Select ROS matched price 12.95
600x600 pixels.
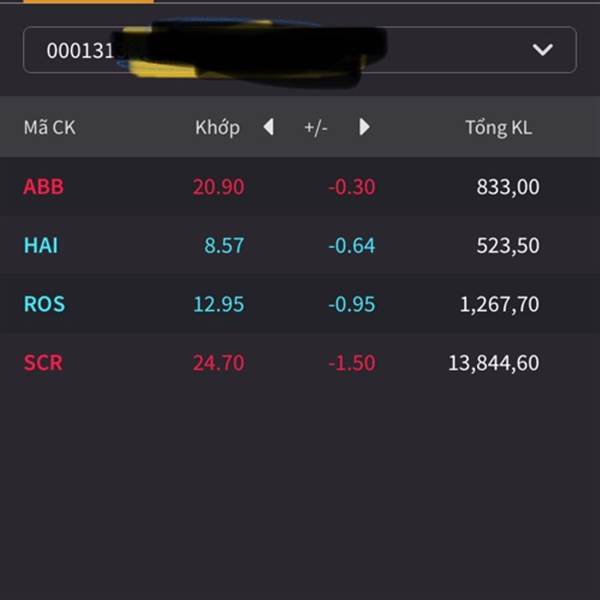pyautogui.click(x=219, y=305)
